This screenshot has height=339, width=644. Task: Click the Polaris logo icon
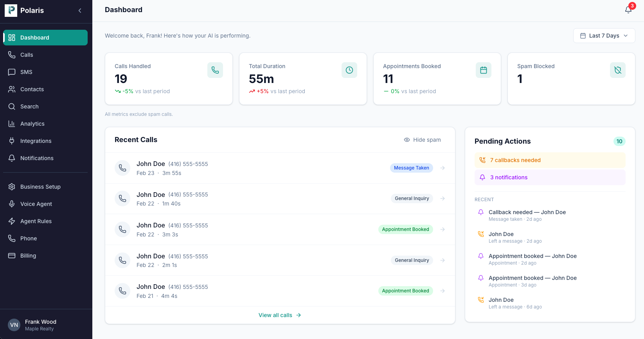(x=11, y=11)
